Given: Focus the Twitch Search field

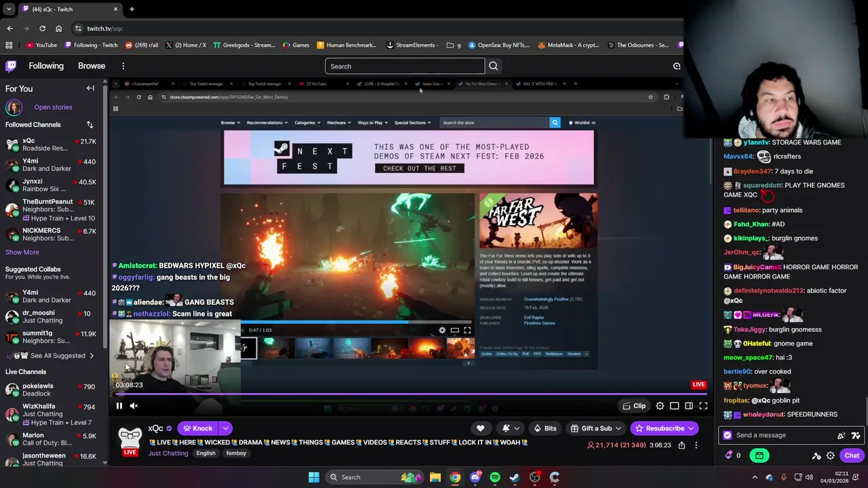Looking at the screenshot, I should (405, 66).
